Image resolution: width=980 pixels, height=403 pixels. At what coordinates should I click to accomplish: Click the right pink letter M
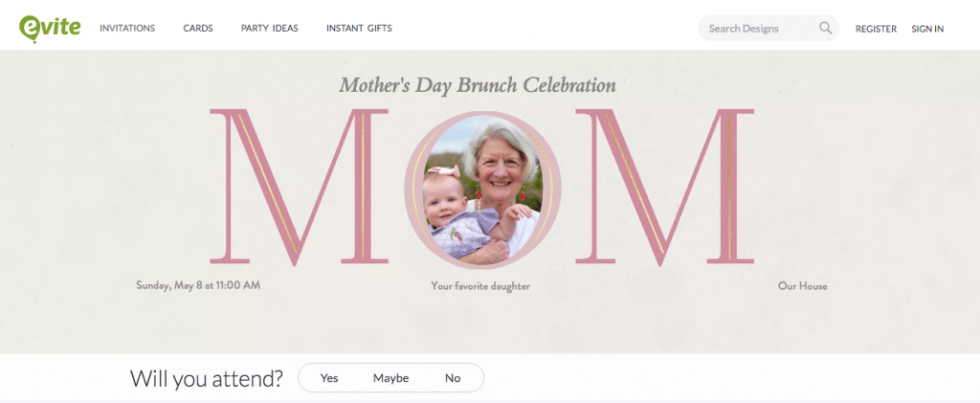tap(663, 187)
